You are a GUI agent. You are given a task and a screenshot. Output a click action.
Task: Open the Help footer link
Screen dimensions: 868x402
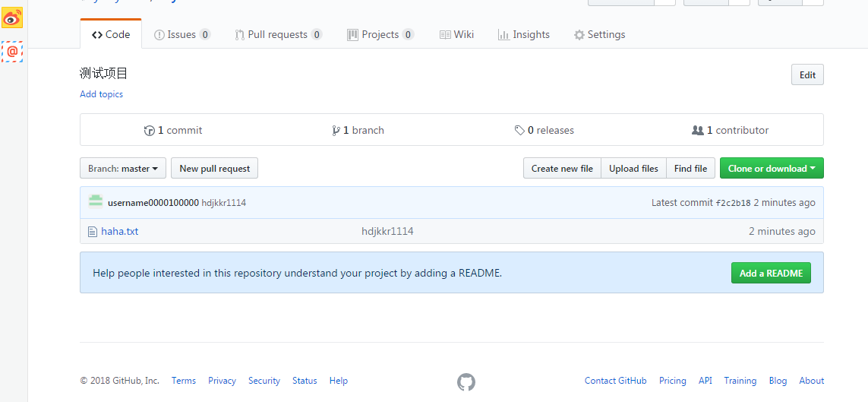click(x=338, y=381)
